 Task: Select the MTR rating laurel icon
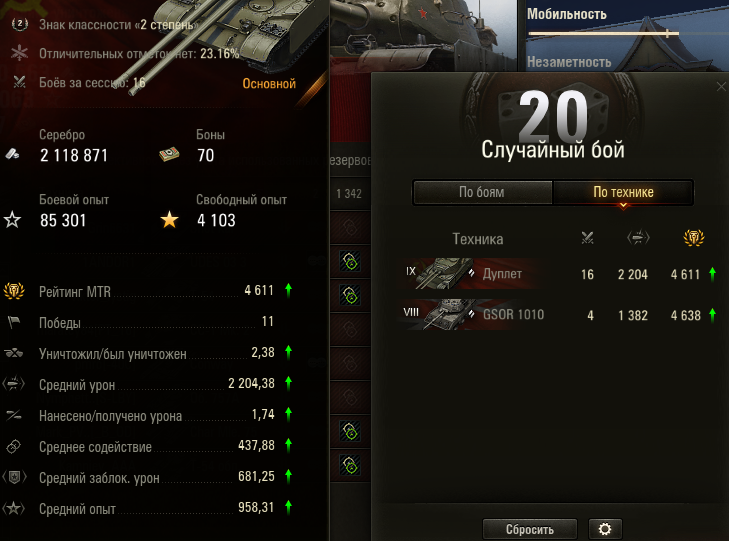point(14,291)
